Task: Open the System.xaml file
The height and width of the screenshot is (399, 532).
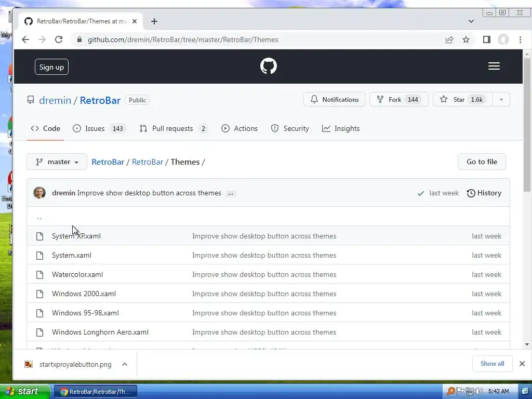Action: tap(72, 256)
